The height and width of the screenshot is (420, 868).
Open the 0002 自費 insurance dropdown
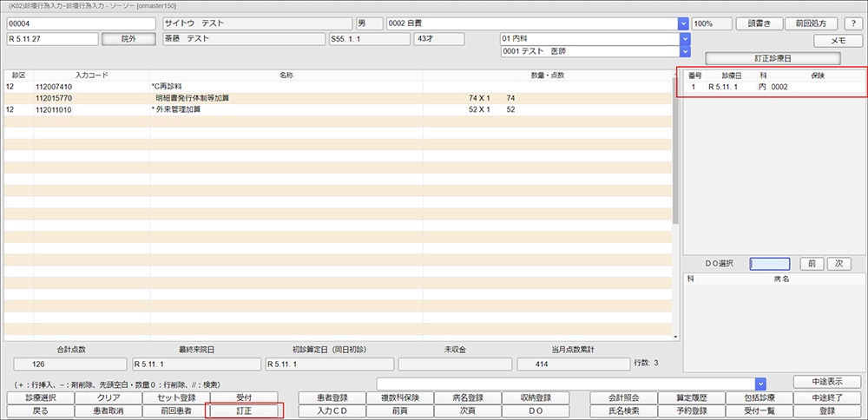(x=682, y=23)
